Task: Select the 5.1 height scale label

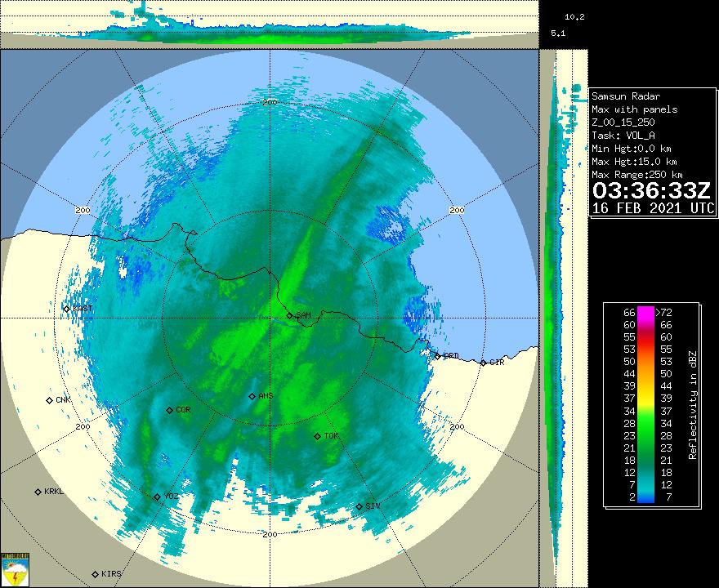Action: tap(558, 33)
